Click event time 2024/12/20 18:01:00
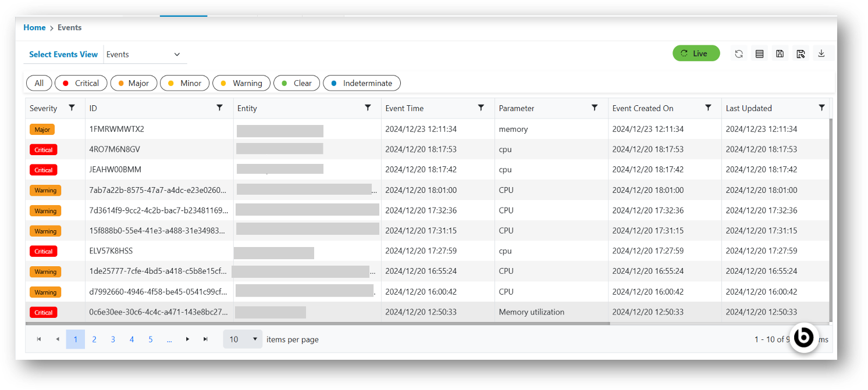This screenshot has width=868, height=390. coord(421,190)
